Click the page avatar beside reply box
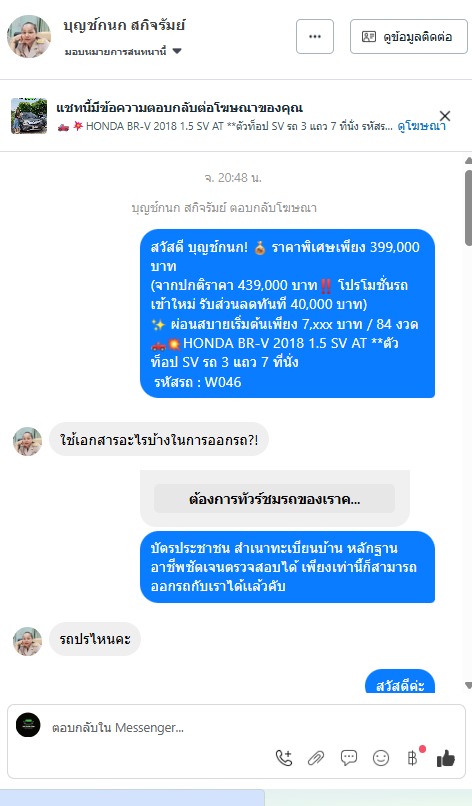The image size is (472, 806). (x=28, y=725)
